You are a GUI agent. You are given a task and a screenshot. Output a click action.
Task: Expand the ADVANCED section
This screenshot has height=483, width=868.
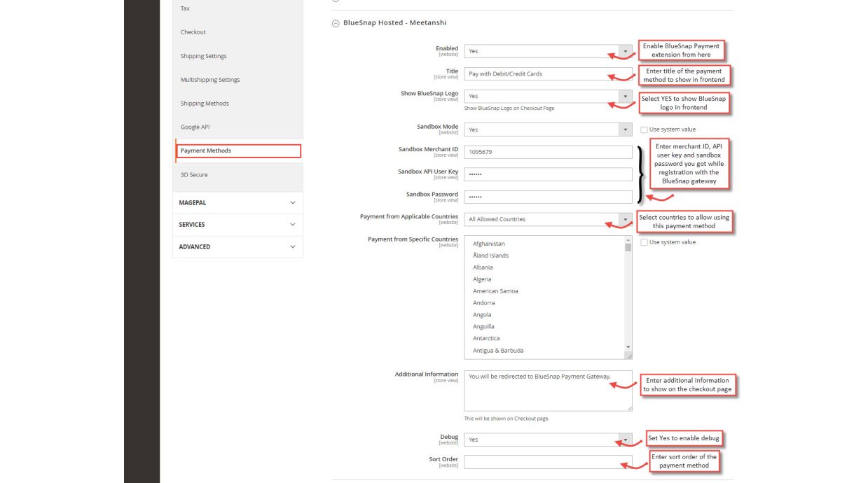point(237,247)
